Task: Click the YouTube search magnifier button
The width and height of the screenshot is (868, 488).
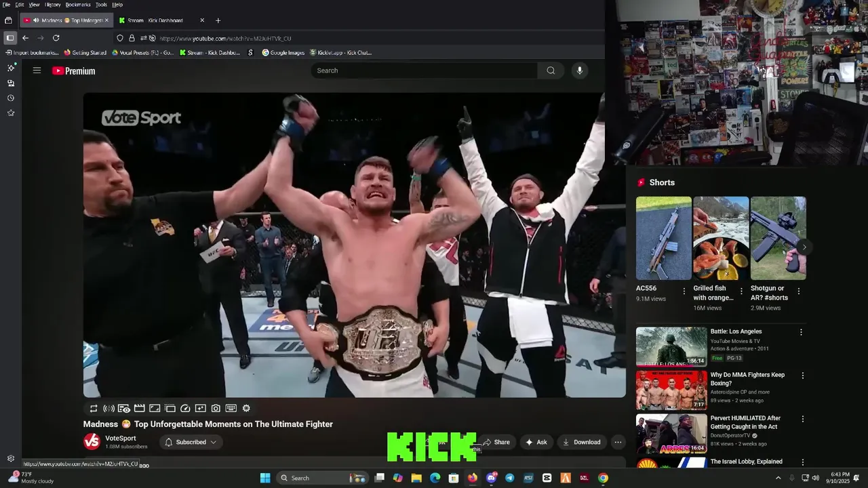Action: pyautogui.click(x=551, y=70)
